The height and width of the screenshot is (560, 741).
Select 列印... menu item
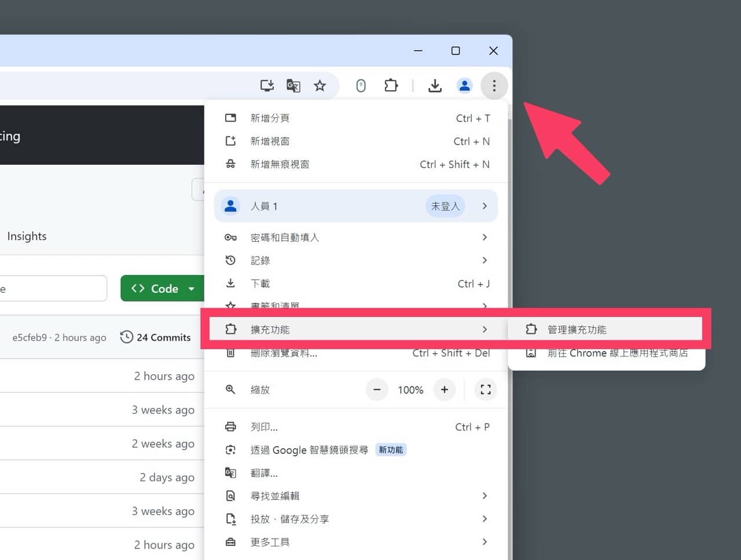356,427
